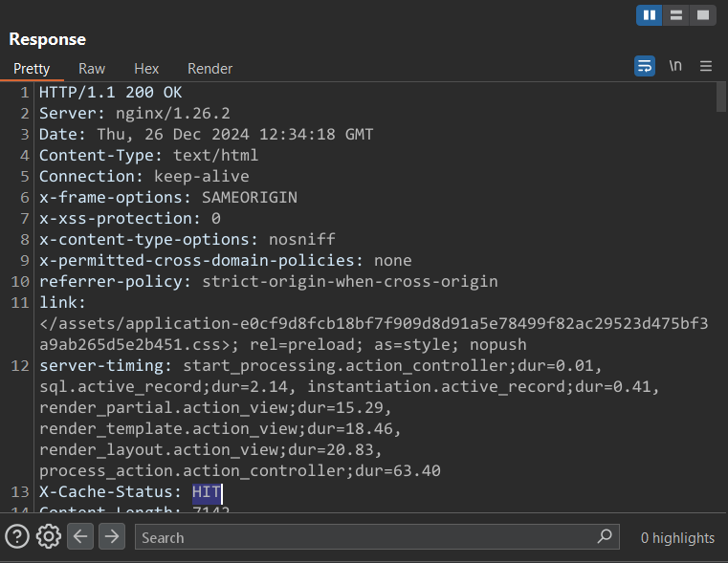Switch to the Raw tab
The width and height of the screenshot is (728, 563).
point(92,69)
